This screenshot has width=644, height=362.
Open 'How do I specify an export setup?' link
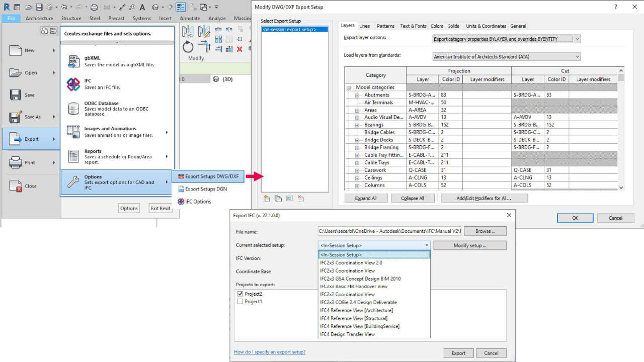click(270, 352)
